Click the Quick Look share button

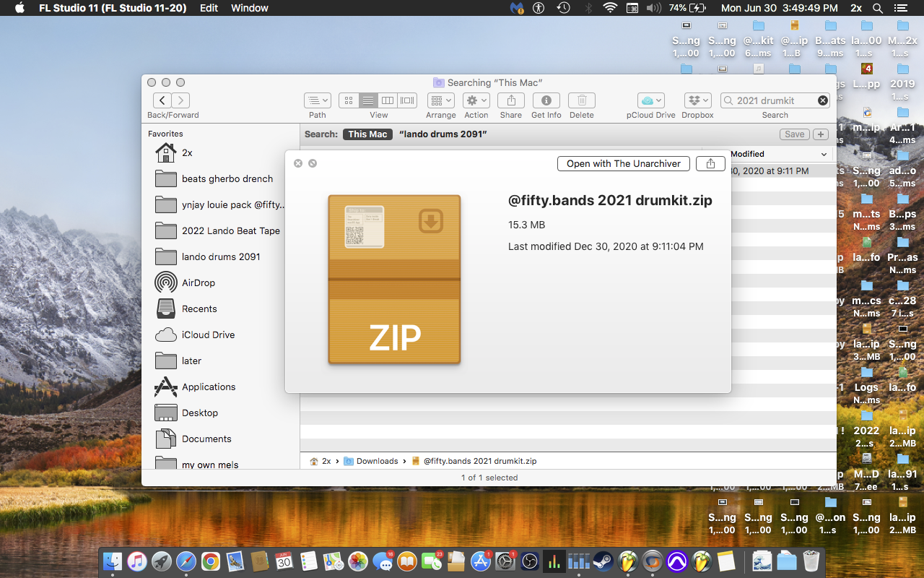(x=710, y=164)
